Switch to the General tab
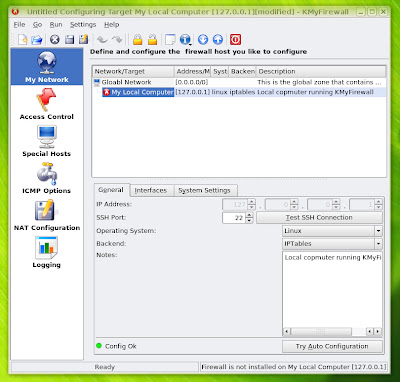The image size is (400, 382). pos(111,190)
